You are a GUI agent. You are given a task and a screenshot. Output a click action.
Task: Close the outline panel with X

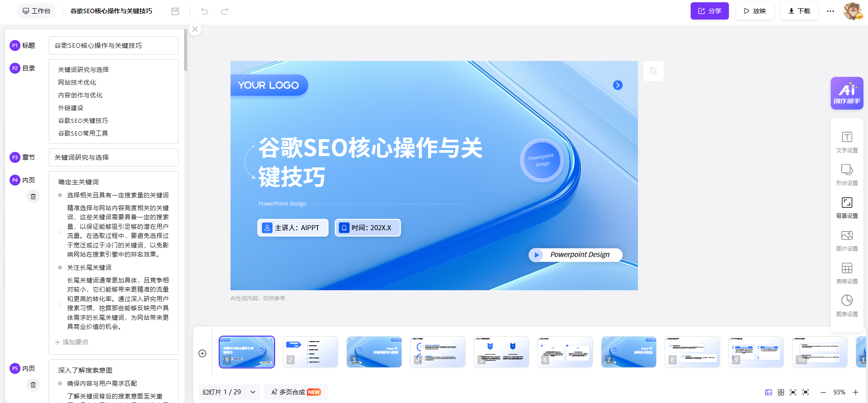[195, 29]
